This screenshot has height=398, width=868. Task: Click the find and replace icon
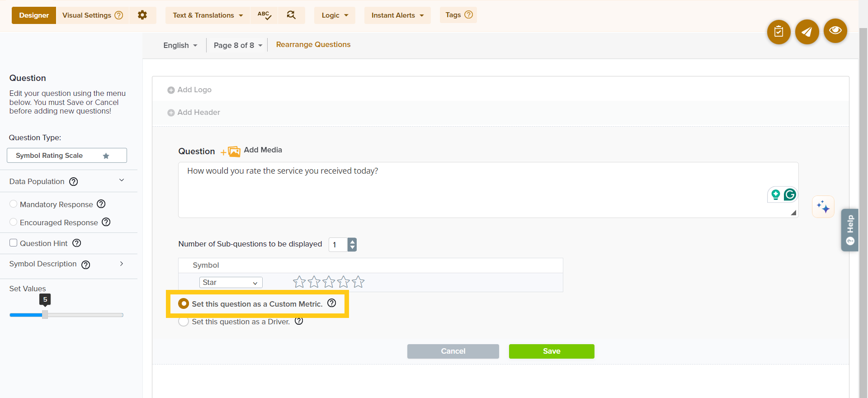pos(291,15)
